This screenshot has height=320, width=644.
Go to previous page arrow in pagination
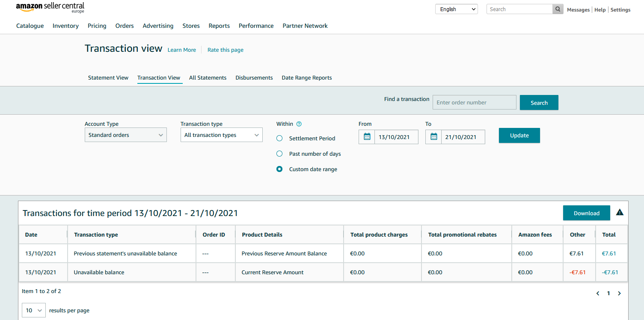(598, 293)
